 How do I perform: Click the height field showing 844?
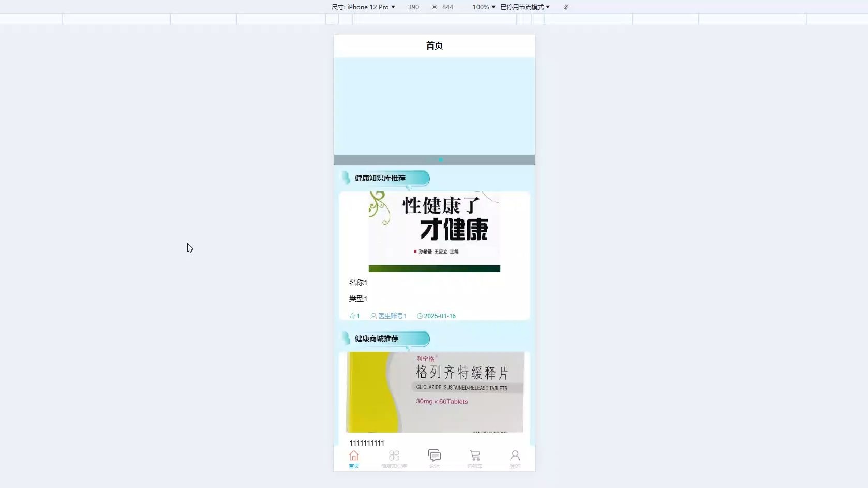tap(447, 7)
